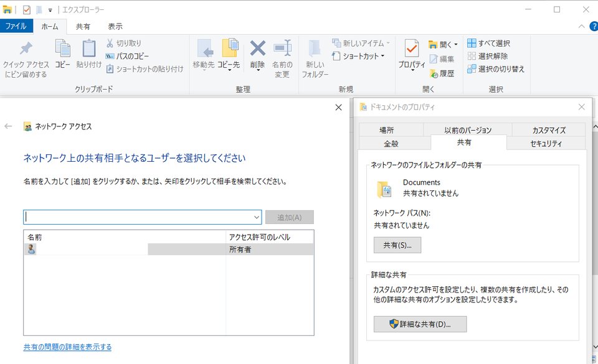Click 所有者 permission level cell
598x364 pixels.
click(240, 250)
